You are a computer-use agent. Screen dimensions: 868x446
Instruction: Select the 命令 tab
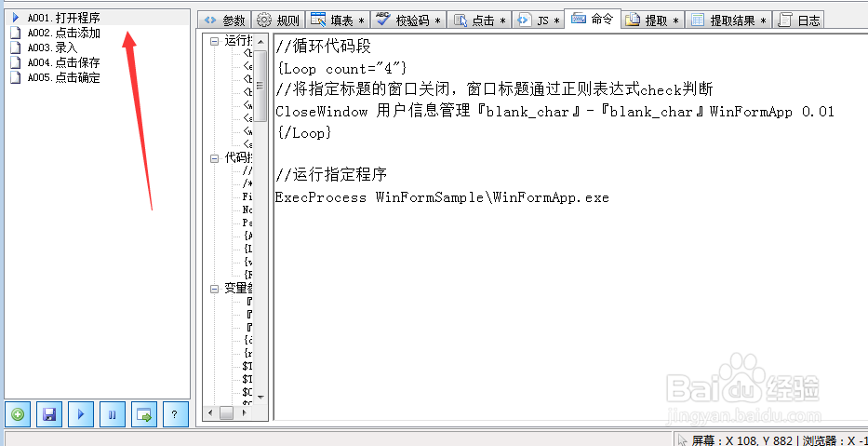593,19
